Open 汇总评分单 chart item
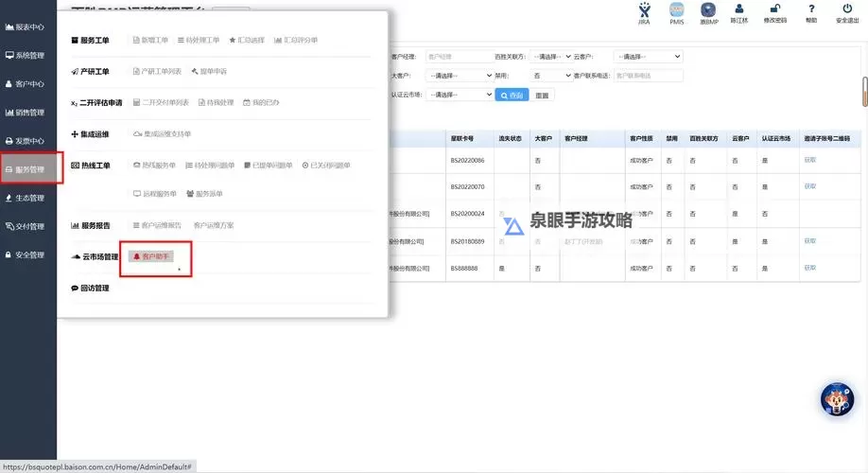This screenshot has height=473, width=868. [x=296, y=40]
